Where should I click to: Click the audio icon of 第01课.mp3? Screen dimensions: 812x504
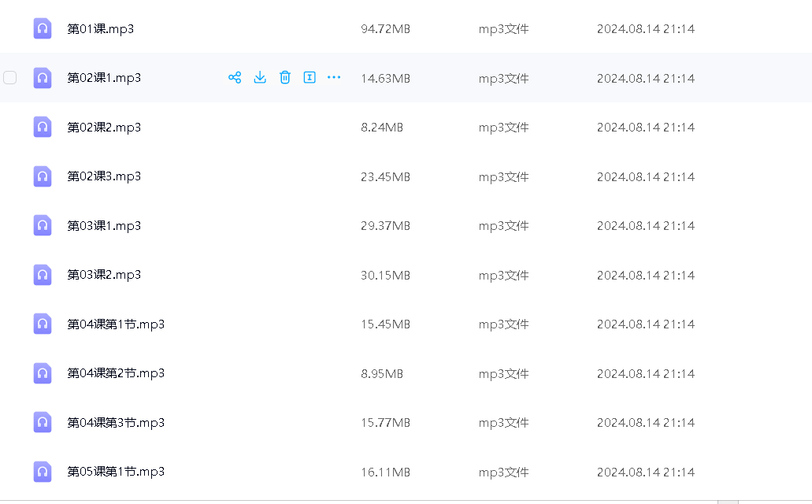click(x=43, y=28)
